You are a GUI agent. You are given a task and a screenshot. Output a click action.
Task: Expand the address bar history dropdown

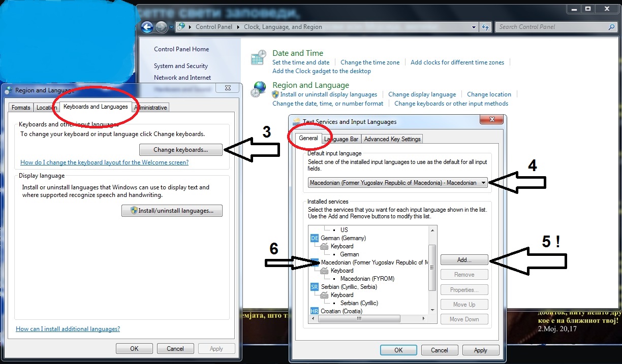click(474, 27)
